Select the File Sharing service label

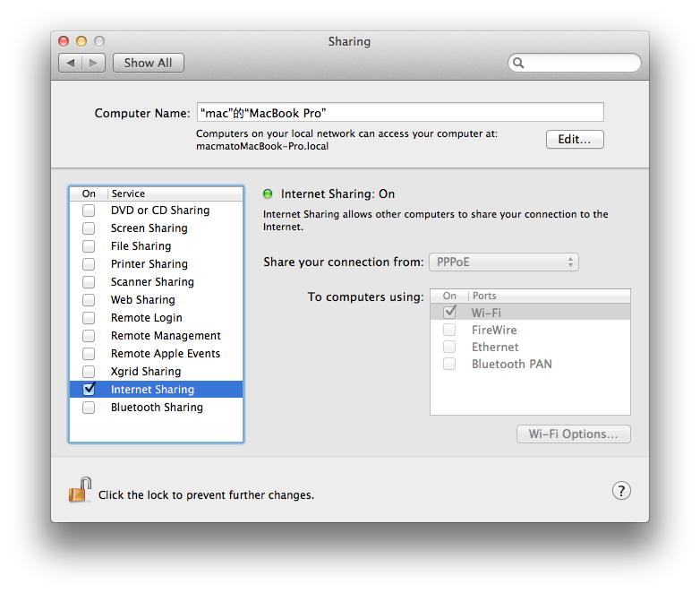141,245
